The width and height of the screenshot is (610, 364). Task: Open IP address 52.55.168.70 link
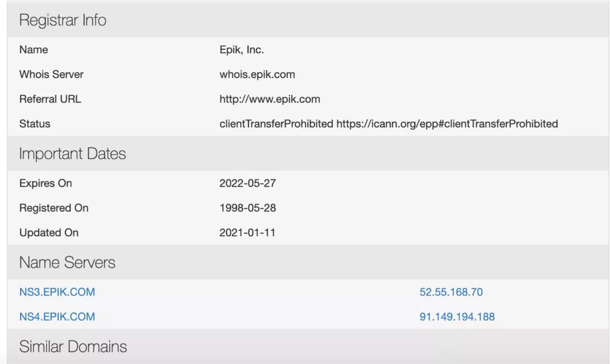pos(451,292)
